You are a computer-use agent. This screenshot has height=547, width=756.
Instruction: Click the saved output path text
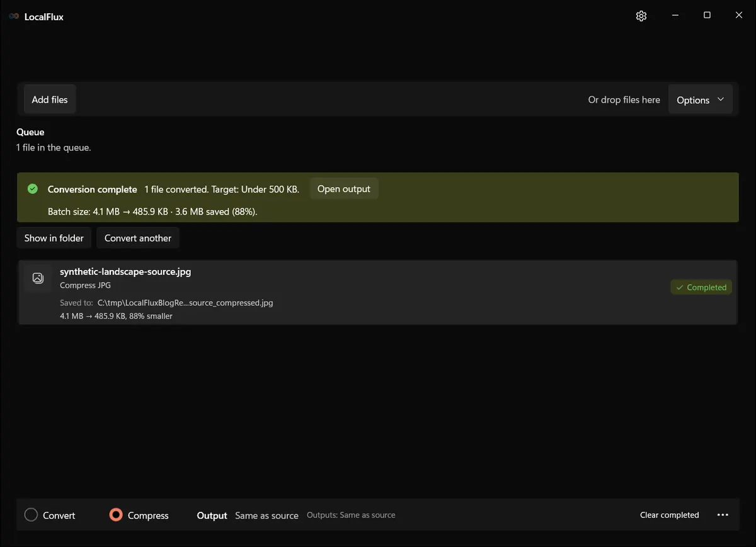tap(185, 303)
